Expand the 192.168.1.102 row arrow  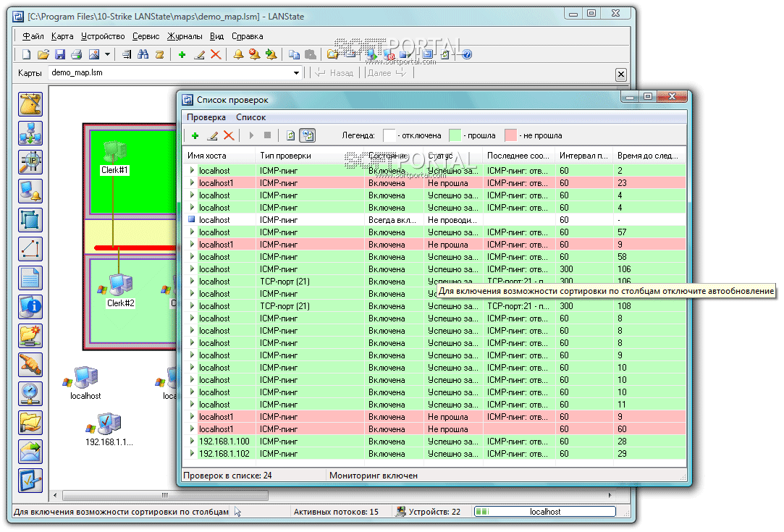(192, 454)
